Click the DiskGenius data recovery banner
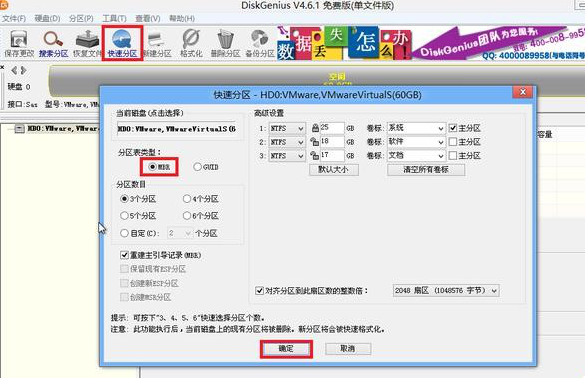The image size is (585, 378). 431,43
